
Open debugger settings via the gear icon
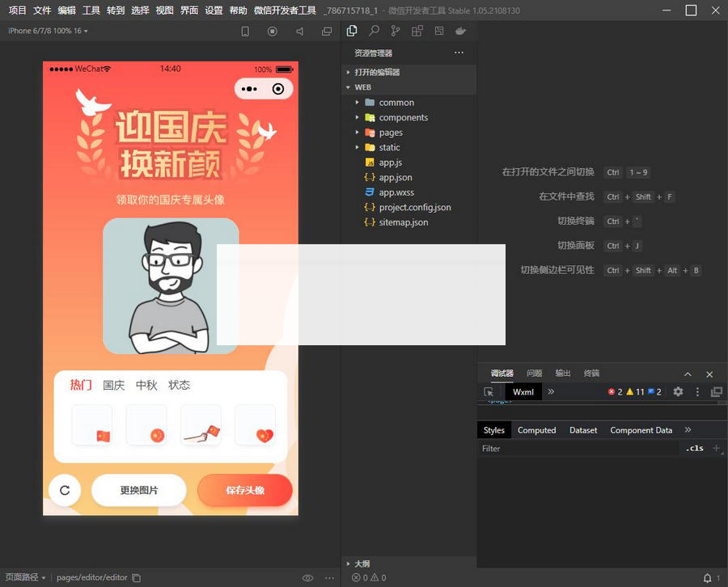click(678, 391)
